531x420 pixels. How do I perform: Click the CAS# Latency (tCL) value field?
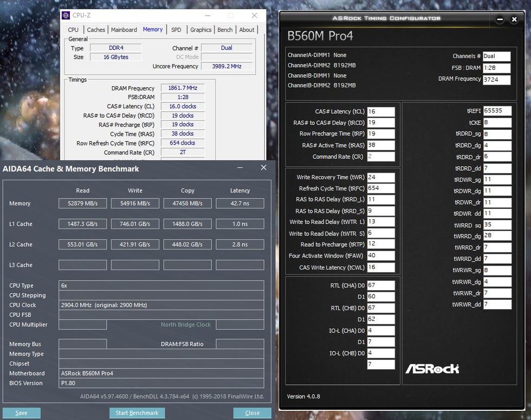click(380, 111)
